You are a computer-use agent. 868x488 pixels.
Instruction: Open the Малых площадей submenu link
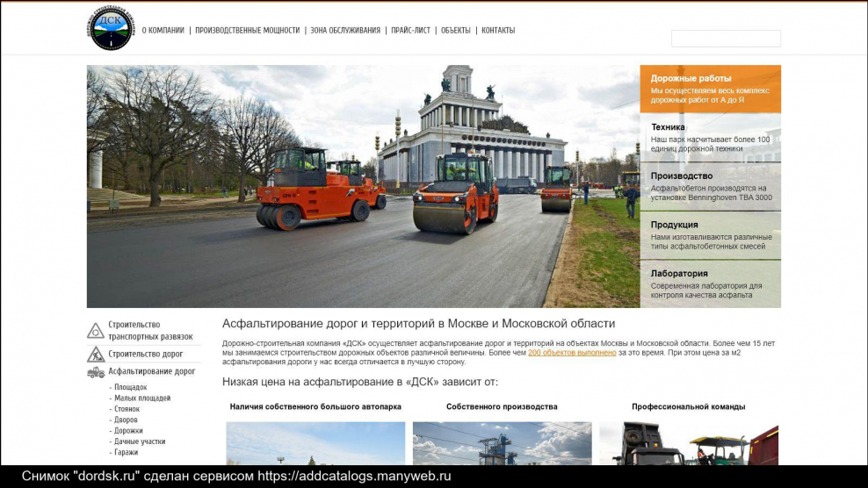[142, 398]
